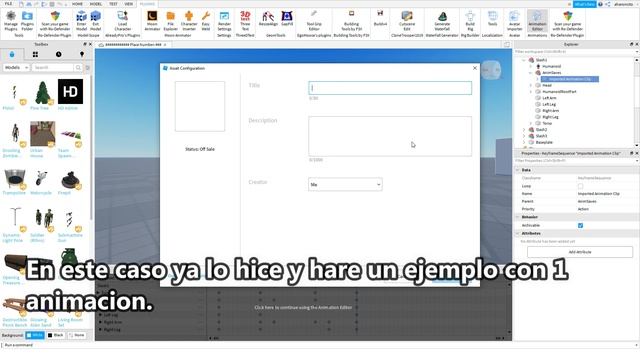Collapse the Behavior section in Properties
This screenshot has height=360, width=640.
(518, 217)
